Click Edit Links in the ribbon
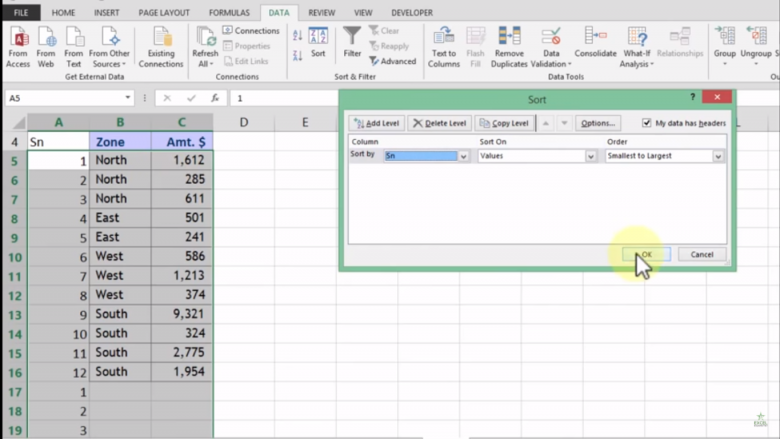Viewport: 780px width, 439px height. pyautogui.click(x=246, y=61)
